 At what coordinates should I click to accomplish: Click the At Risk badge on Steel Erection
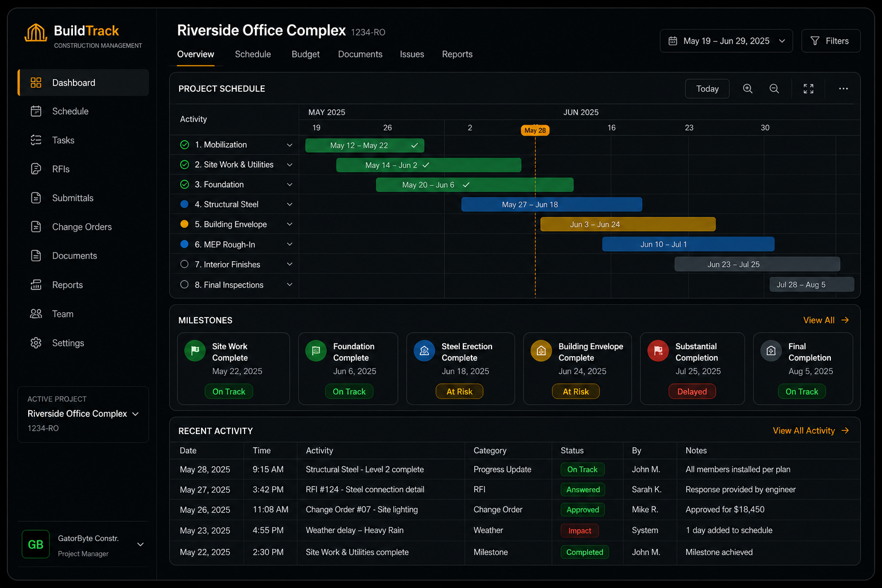click(x=459, y=392)
